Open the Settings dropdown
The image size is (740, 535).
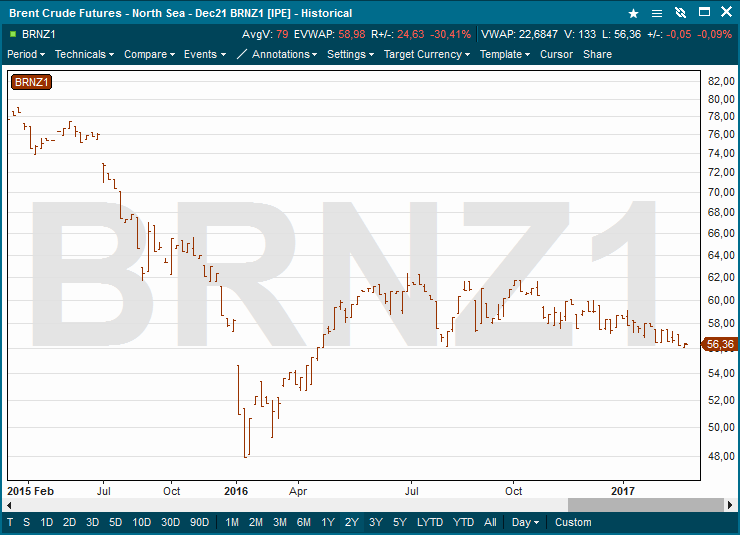350,54
